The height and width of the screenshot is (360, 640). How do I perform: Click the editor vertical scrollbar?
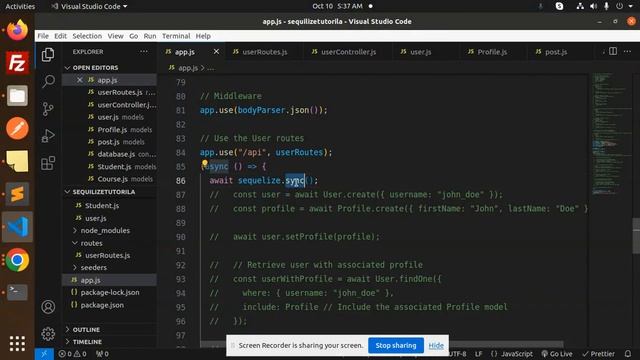[636, 236]
